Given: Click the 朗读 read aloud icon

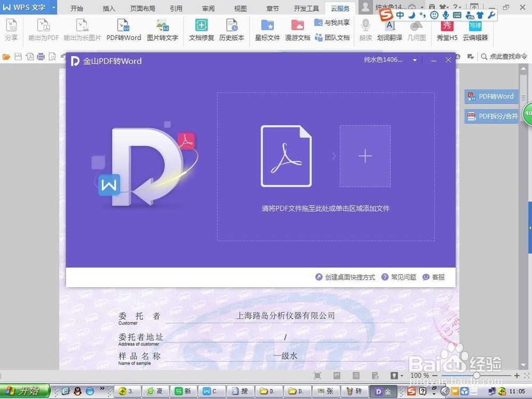Looking at the screenshot, I should (366, 30).
